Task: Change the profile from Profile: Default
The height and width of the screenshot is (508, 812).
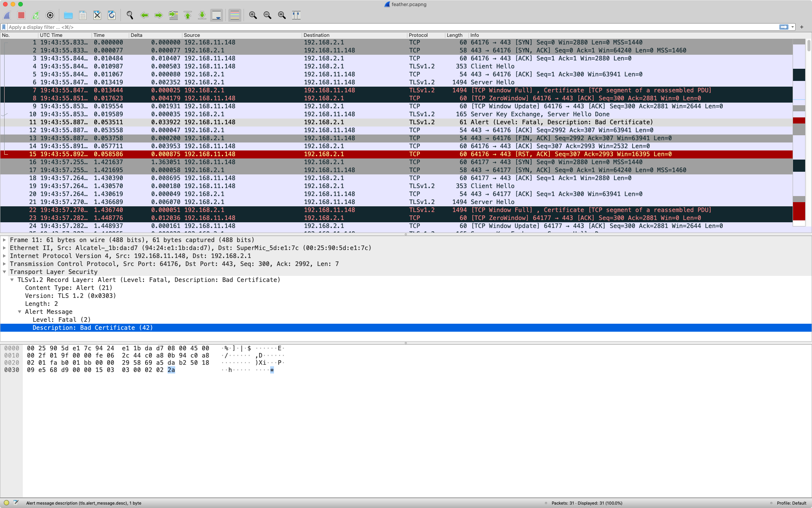Action: coord(791,503)
